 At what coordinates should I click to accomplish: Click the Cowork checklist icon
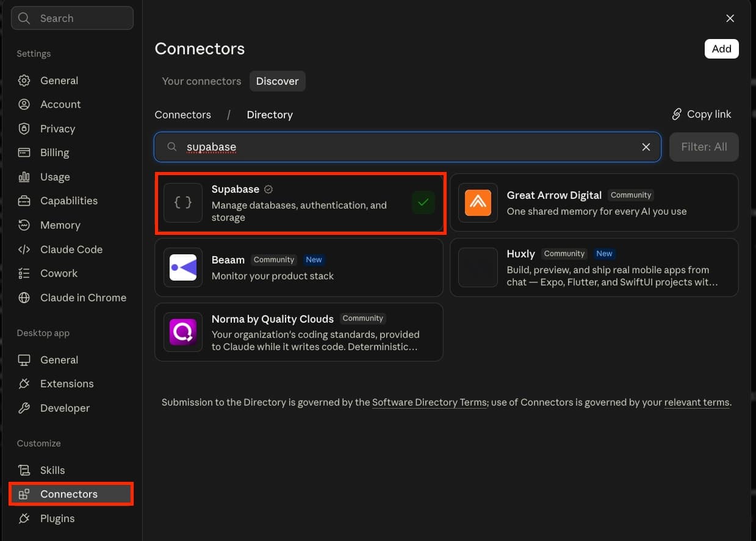click(24, 273)
